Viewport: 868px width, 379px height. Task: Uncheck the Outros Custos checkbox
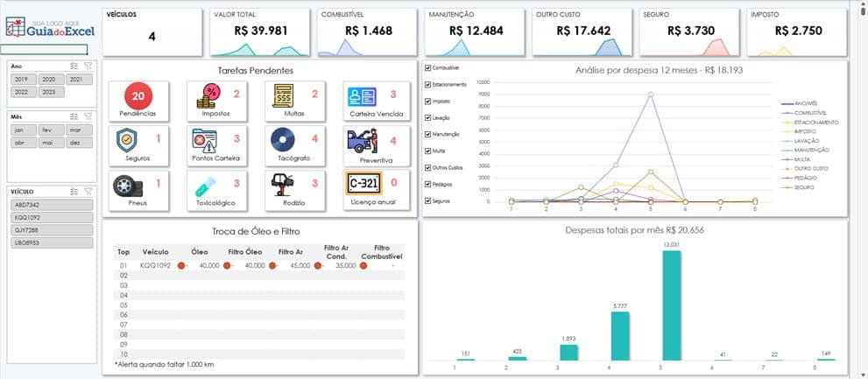pos(427,167)
